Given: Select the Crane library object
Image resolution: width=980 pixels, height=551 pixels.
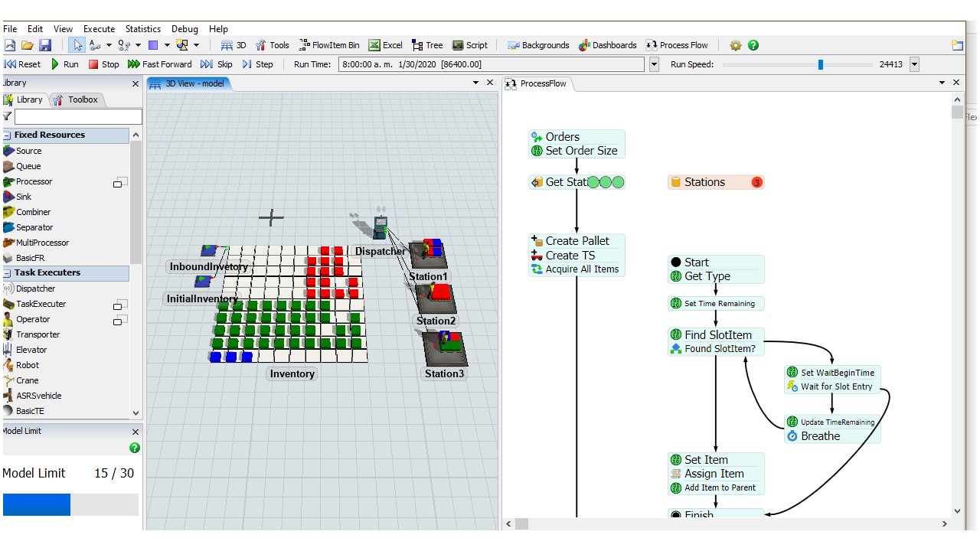Looking at the screenshot, I should click(x=27, y=380).
